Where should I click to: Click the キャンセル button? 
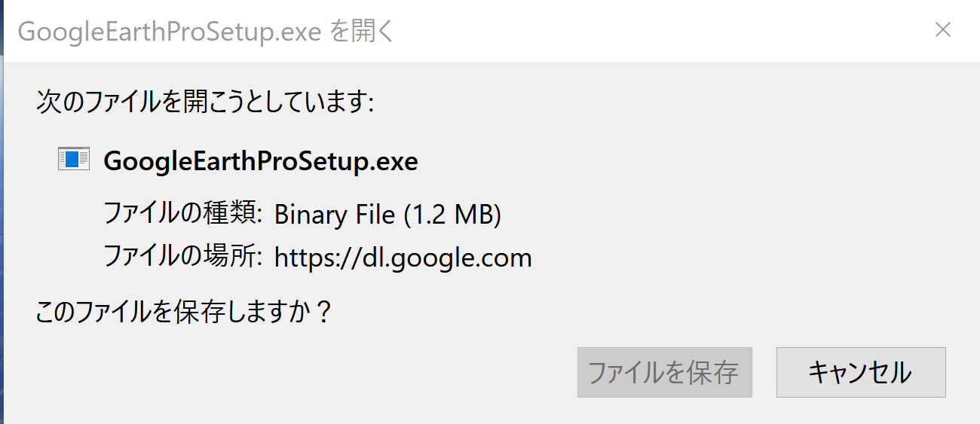coord(861,372)
